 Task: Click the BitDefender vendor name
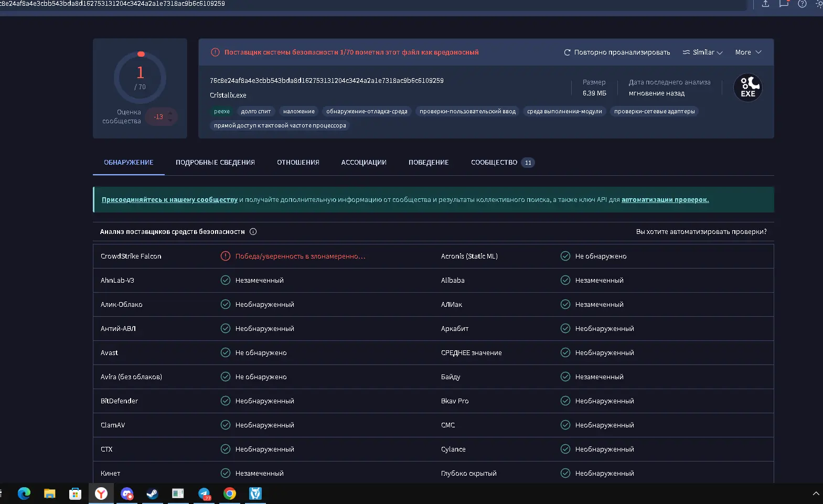[120, 401]
